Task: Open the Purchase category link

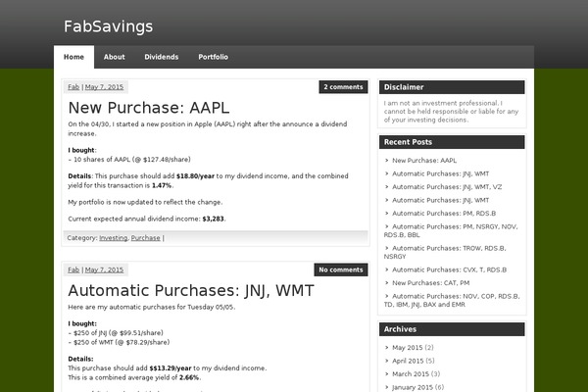Action: pyautogui.click(x=145, y=238)
